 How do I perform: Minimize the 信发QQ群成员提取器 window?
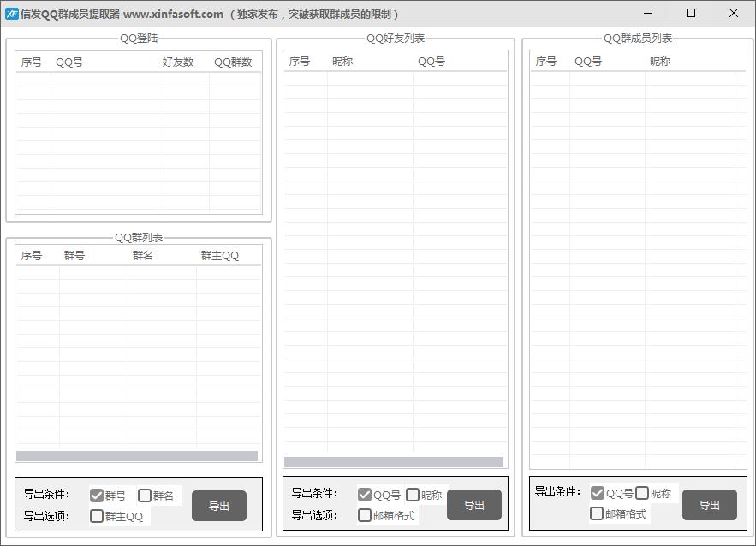648,14
